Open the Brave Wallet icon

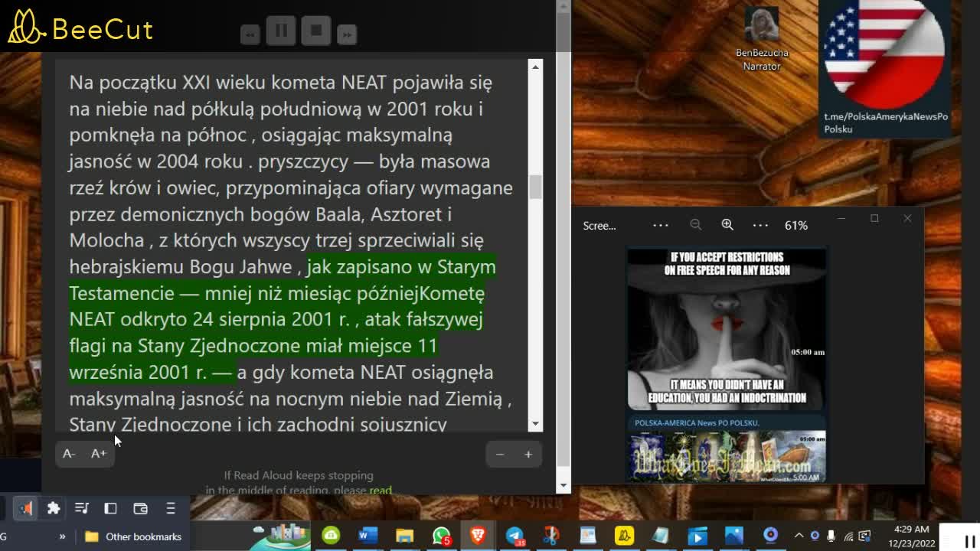[x=140, y=508]
